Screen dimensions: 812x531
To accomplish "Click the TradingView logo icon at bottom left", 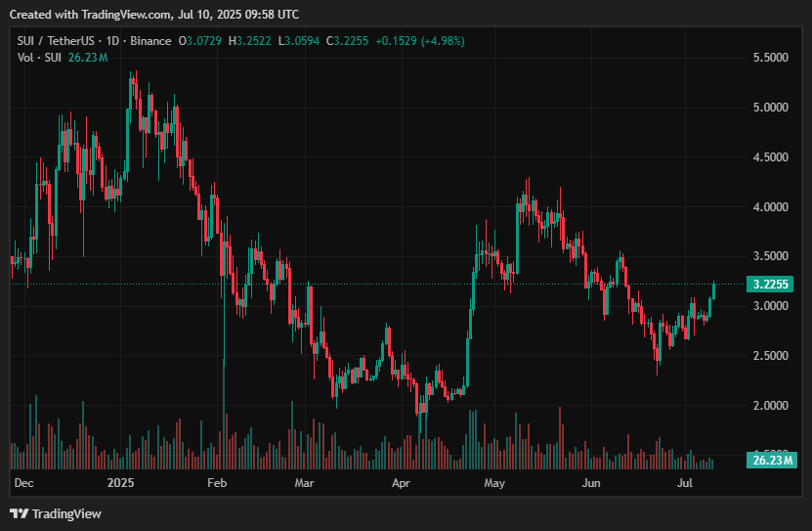I will pyautogui.click(x=19, y=513).
